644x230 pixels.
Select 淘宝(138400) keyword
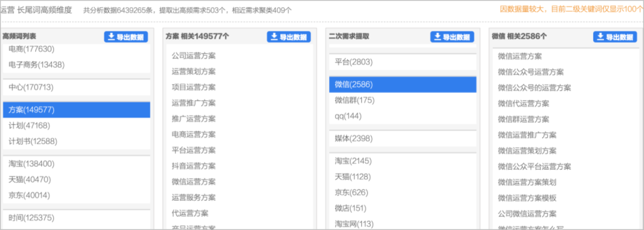click(31, 163)
